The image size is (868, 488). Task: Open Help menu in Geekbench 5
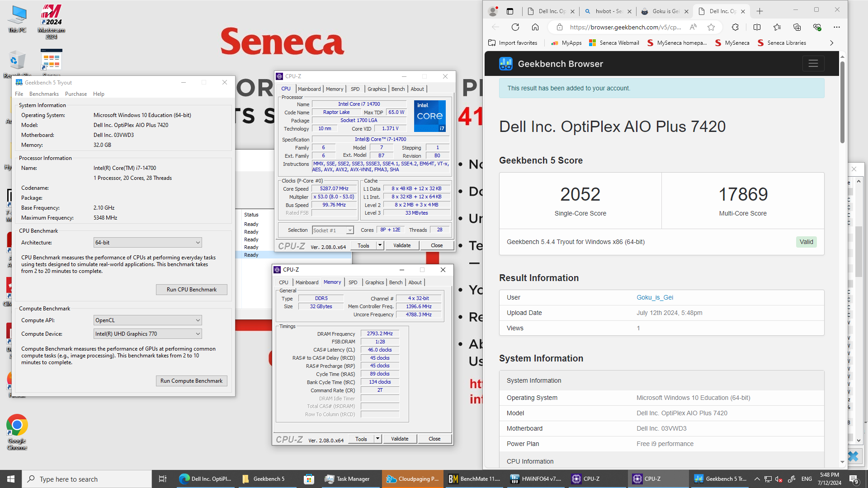point(99,94)
